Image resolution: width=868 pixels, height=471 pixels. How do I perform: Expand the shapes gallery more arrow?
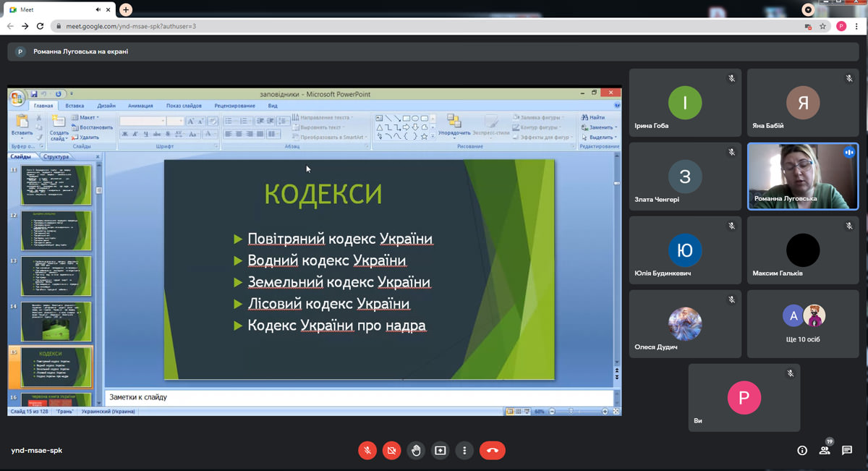pos(433,136)
